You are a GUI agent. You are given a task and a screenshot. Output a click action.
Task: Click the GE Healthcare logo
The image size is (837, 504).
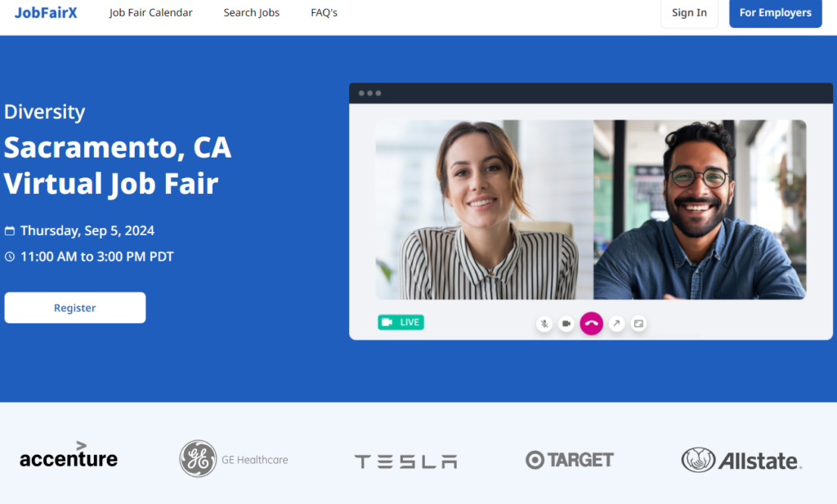point(234,459)
